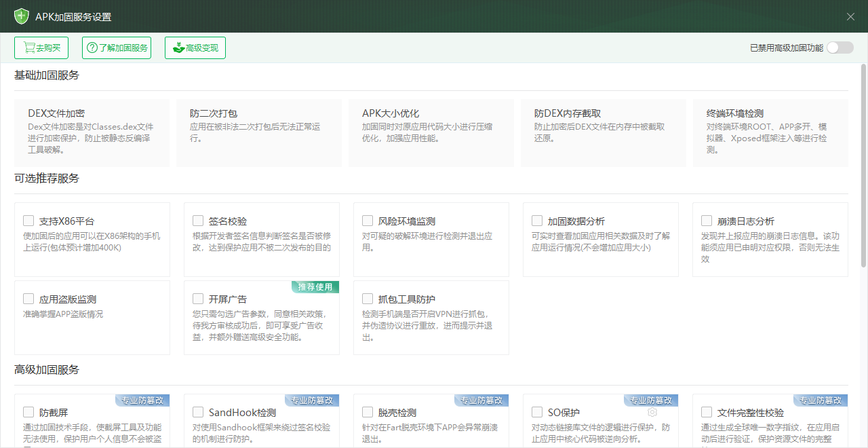Click 了解加固服务 button
868x448 pixels.
[117, 48]
